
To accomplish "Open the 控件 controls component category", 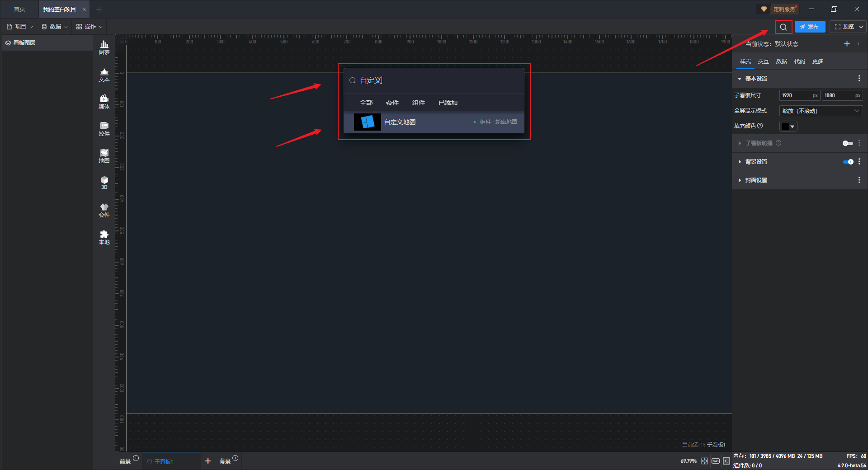I will [x=104, y=129].
